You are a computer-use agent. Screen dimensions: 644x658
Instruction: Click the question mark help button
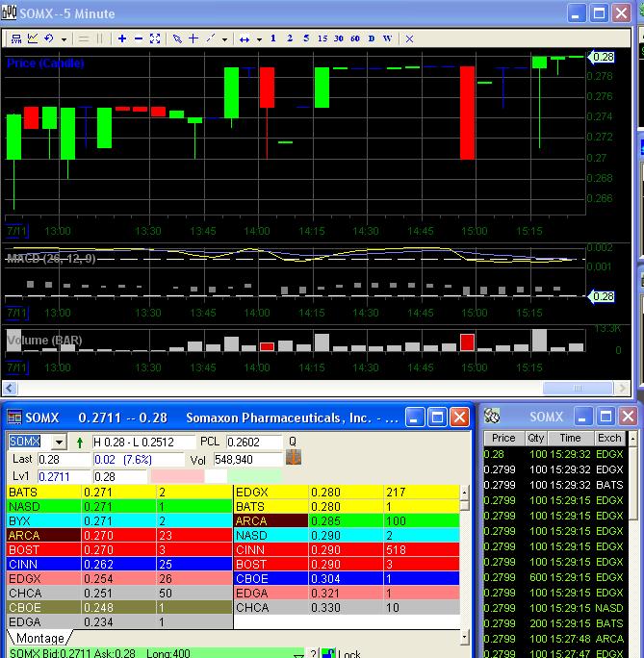(313, 653)
